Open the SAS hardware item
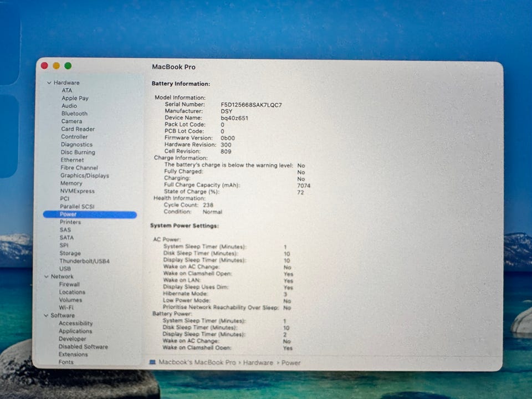 (x=65, y=230)
